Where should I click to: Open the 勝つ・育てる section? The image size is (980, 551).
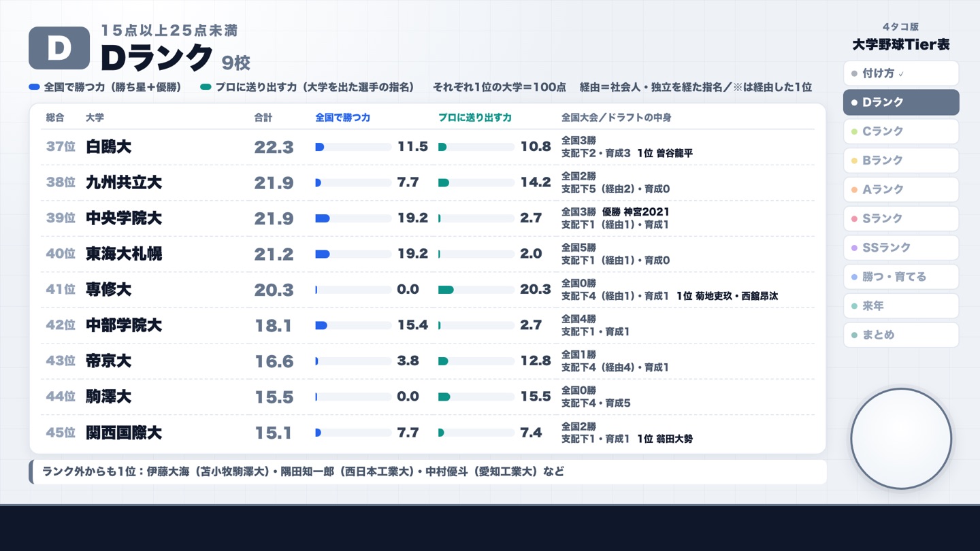point(901,277)
